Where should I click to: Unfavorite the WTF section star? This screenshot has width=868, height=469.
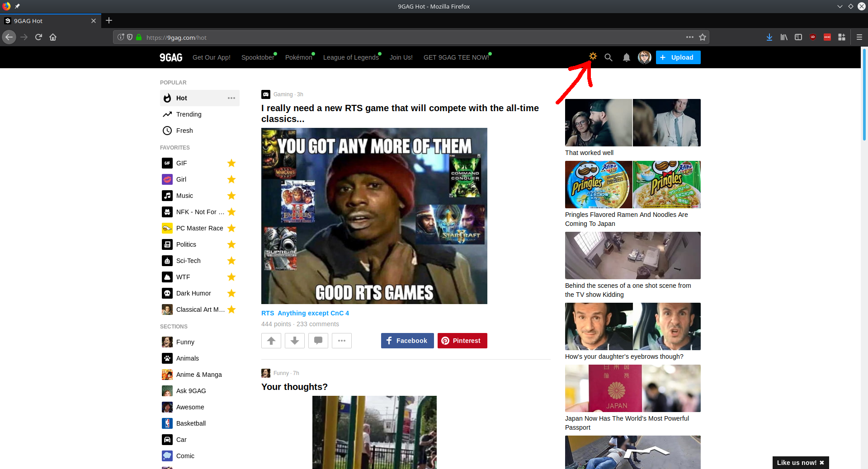231,277
